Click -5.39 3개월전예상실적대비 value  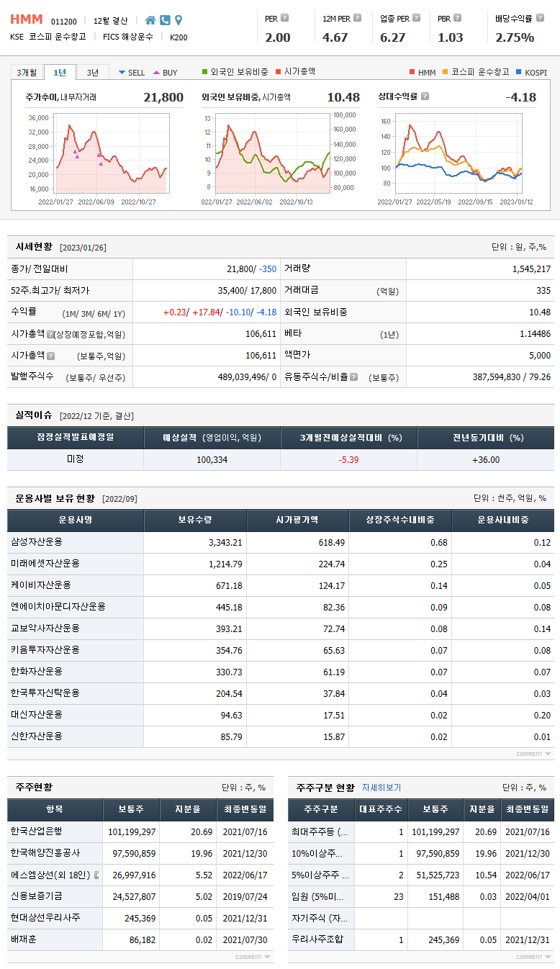348,459
